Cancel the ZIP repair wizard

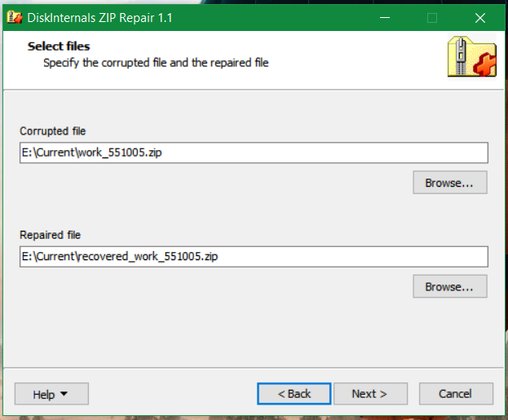click(456, 394)
